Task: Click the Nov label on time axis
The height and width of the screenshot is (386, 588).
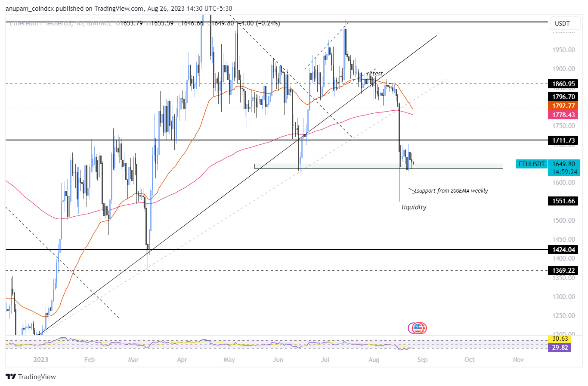Action: 518,360
